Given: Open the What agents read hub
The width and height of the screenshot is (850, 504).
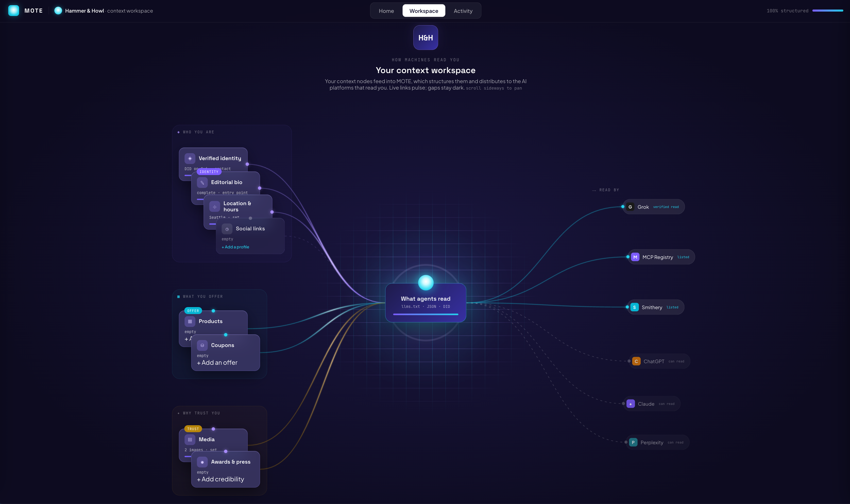Looking at the screenshot, I should (426, 303).
